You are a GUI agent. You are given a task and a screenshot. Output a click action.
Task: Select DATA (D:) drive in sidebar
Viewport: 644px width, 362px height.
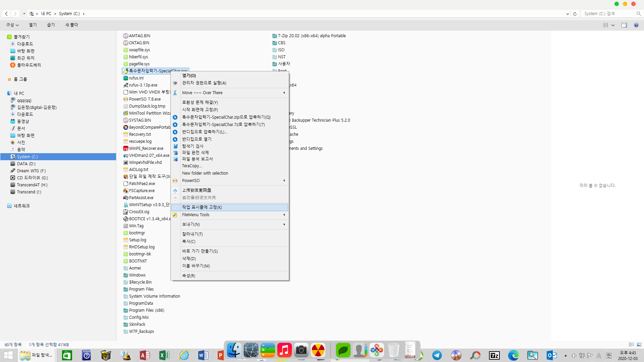26,164
